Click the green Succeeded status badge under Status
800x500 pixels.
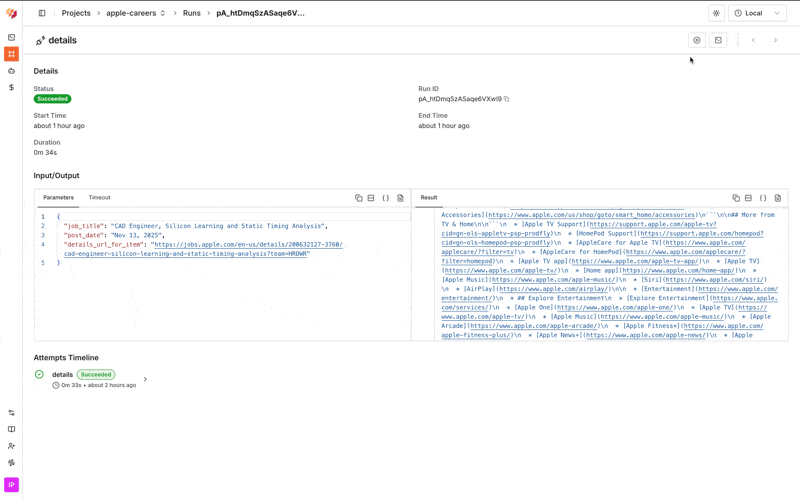click(x=53, y=99)
